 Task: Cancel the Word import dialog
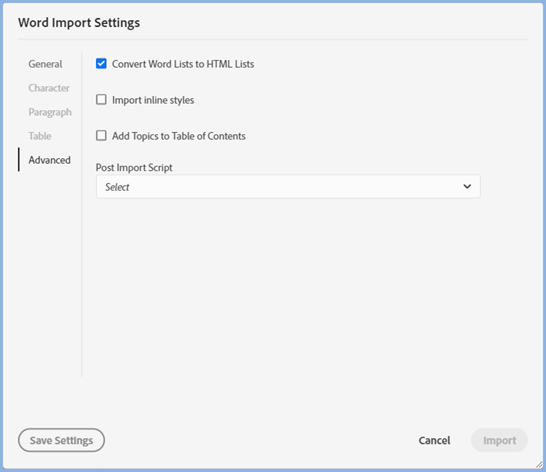(434, 440)
